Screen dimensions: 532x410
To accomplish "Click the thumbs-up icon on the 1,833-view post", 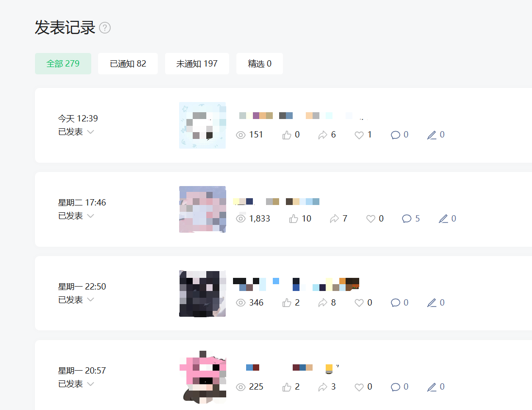I will click(294, 219).
